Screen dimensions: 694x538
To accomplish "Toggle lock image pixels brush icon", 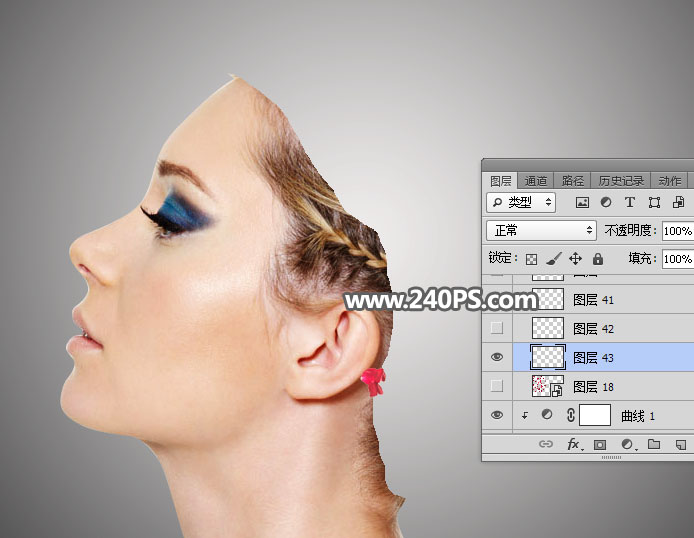I will [553, 258].
